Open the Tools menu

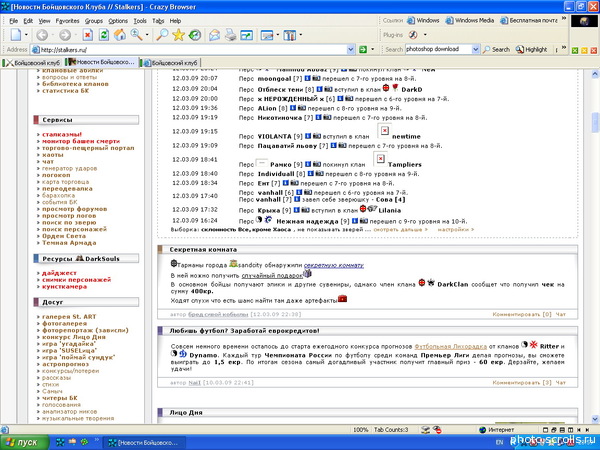tap(140, 21)
